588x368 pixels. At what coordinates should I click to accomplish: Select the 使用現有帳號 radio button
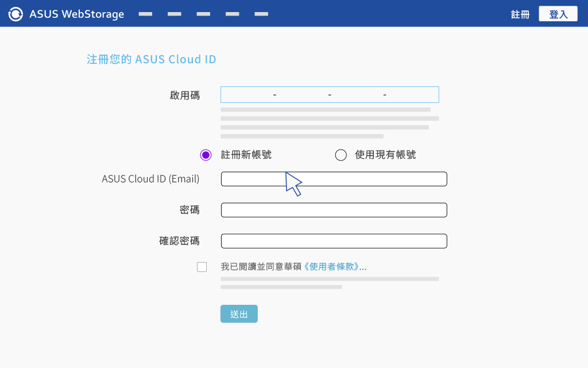coord(341,155)
